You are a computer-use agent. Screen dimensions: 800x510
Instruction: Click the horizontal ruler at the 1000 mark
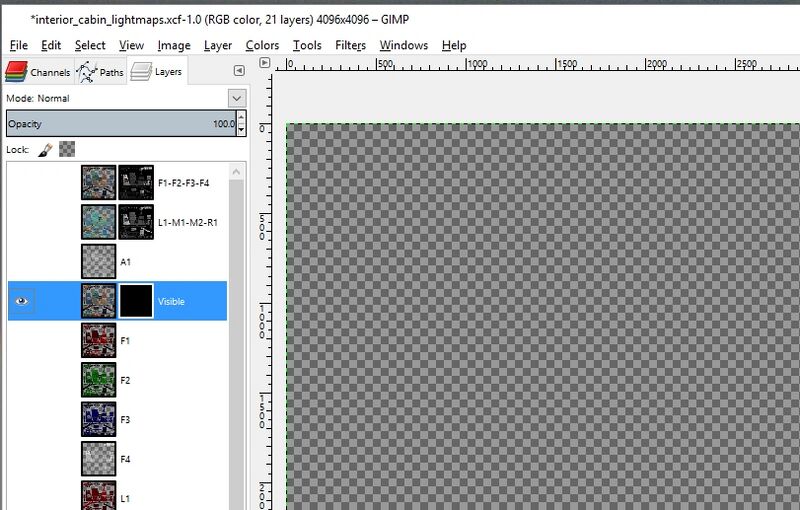478,65
